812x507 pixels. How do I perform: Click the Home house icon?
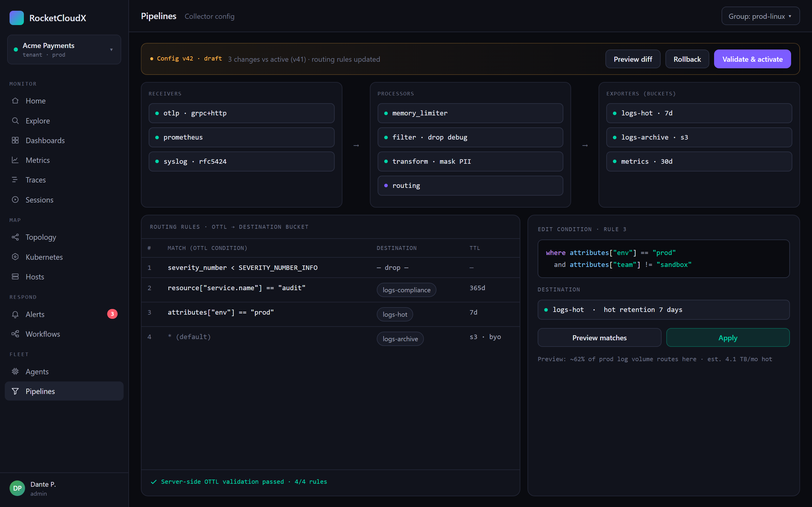(x=15, y=101)
